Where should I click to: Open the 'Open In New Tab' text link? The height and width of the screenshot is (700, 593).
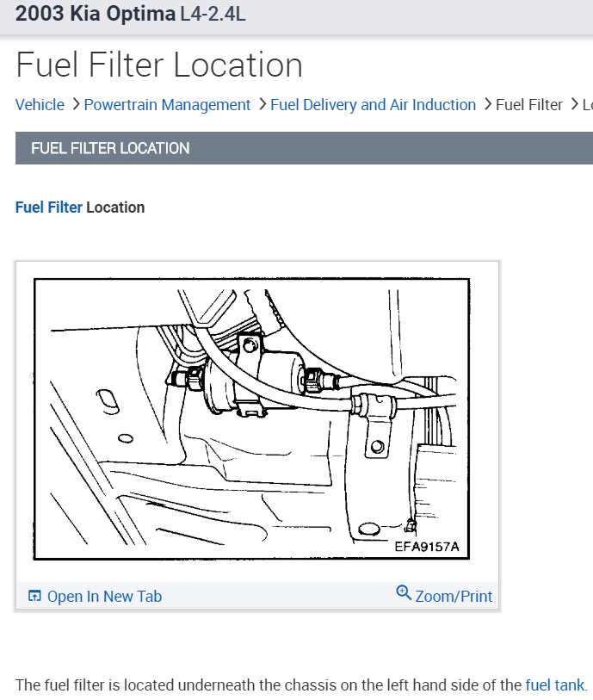coord(104,597)
